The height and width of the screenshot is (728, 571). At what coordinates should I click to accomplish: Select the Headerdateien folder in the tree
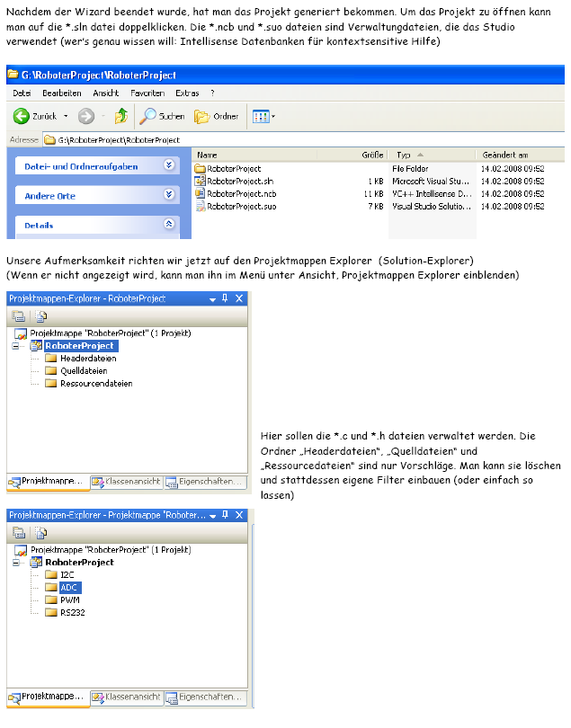(87, 359)
